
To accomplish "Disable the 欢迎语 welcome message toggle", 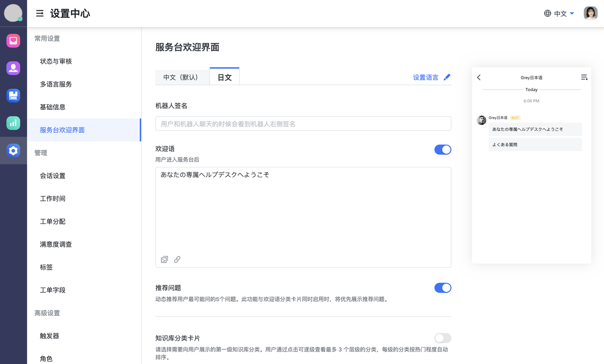I will pyautogui.click(x=443, y=149).
